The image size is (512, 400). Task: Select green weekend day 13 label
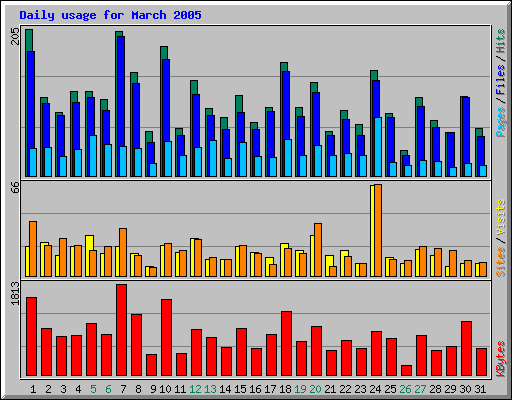210,389
